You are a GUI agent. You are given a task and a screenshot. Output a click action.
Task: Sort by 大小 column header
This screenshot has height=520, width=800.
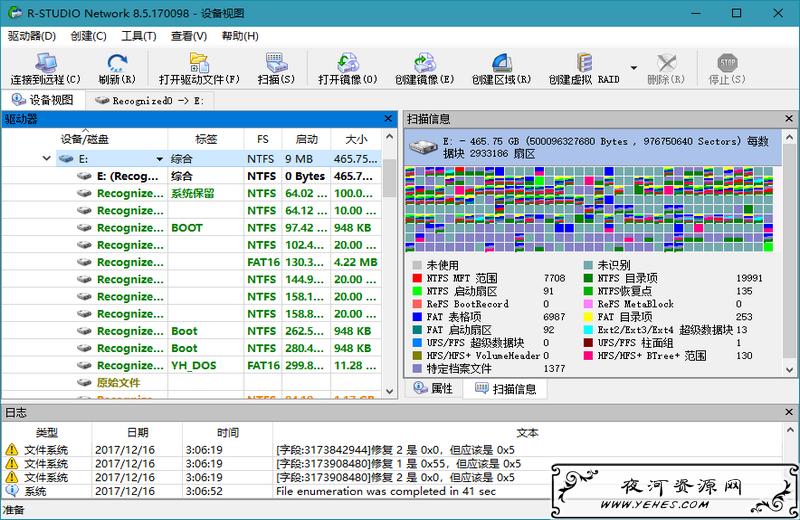[x=356, y=139]
